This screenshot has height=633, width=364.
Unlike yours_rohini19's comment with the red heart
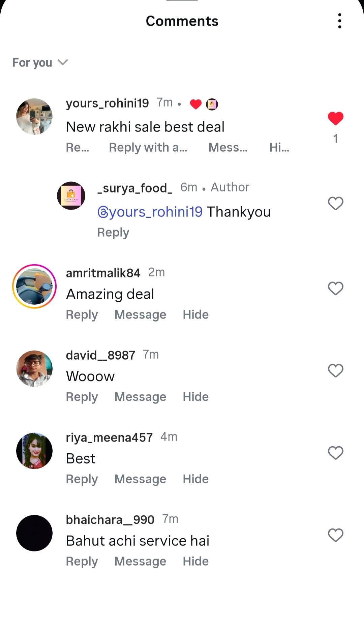point(335,118)
